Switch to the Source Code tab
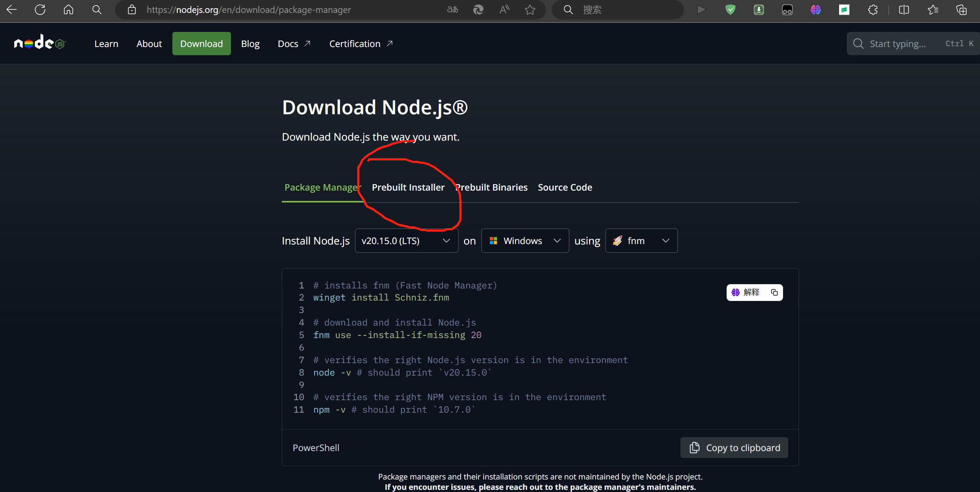 point(565,187)
